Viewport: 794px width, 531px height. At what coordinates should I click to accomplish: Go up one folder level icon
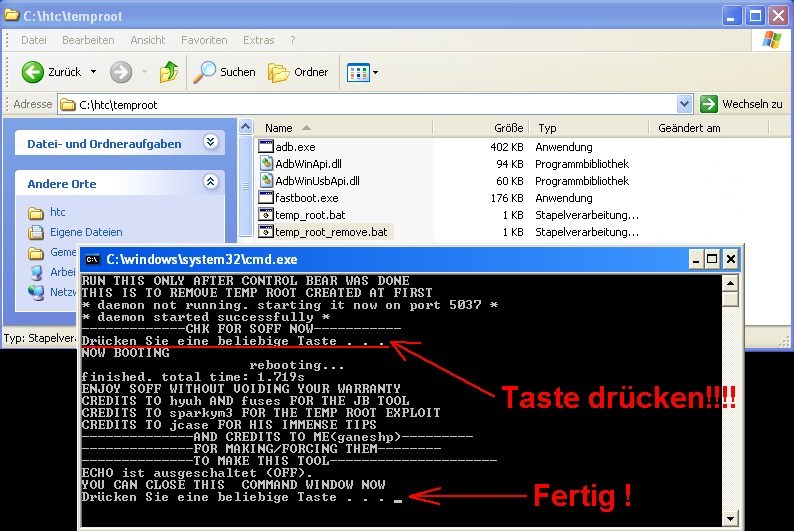click(x=169, y=72)
